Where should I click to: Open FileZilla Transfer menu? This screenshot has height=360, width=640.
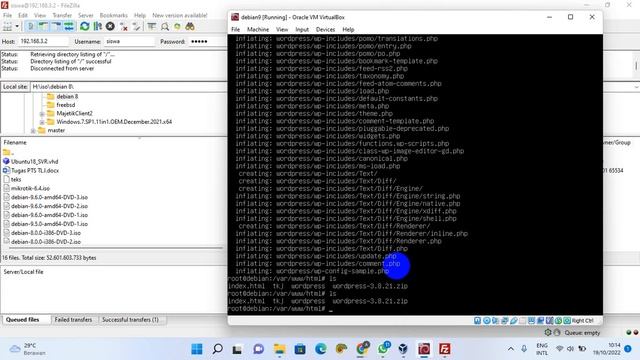coord(62,16)
